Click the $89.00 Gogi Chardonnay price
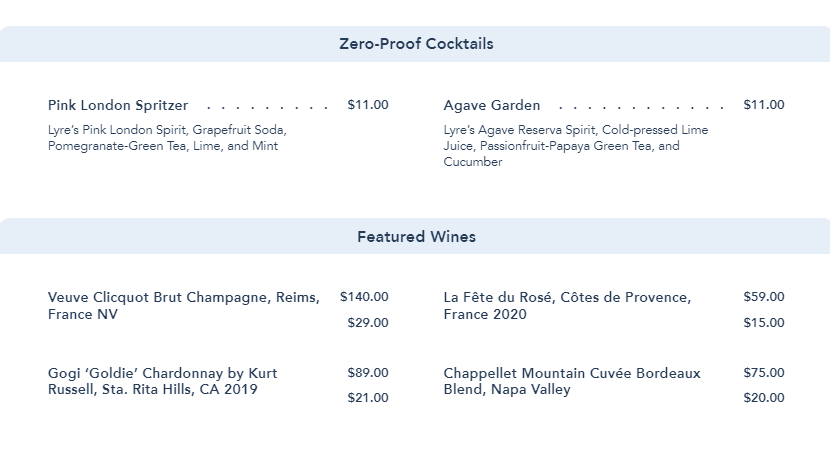Image resolution: width=830 pixels, height=461 pixels. pyautogui.click(x=368, y=373)
